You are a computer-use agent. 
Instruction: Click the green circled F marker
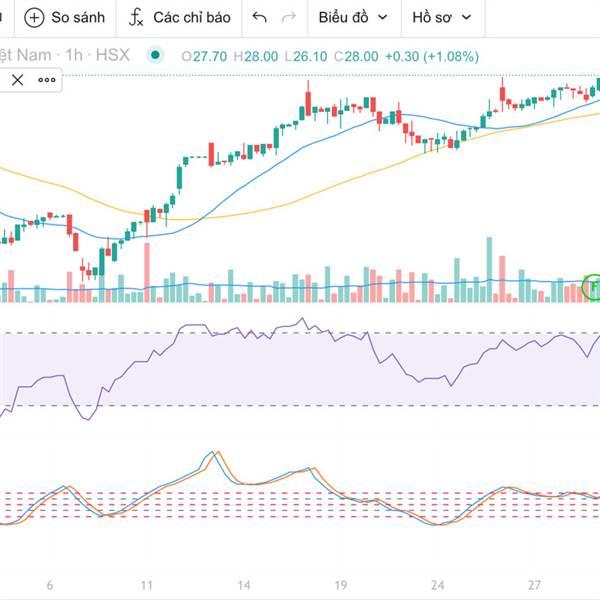point(592,286)
